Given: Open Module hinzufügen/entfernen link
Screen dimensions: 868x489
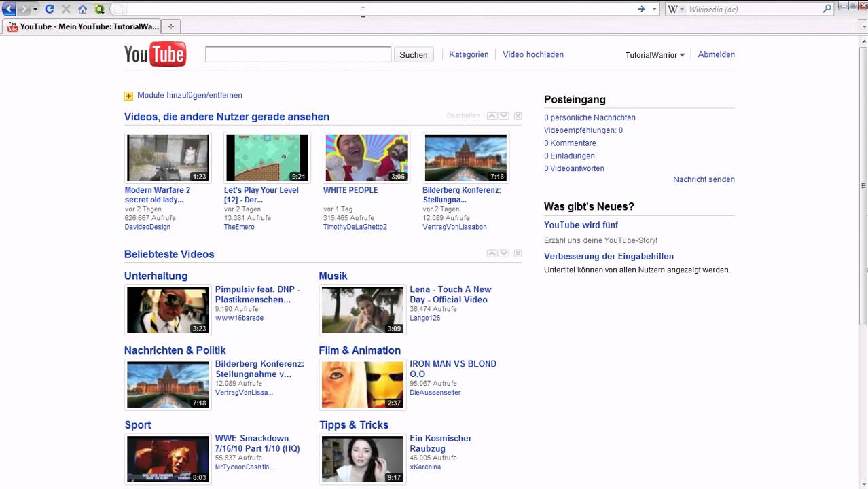Looking at the screenshot, I should click(189, 95).
